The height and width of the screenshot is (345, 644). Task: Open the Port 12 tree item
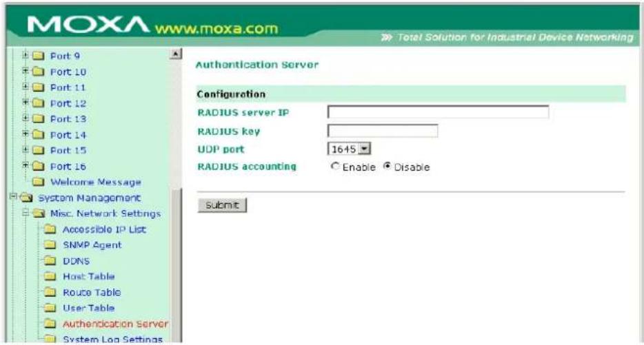tap(68, 103)
